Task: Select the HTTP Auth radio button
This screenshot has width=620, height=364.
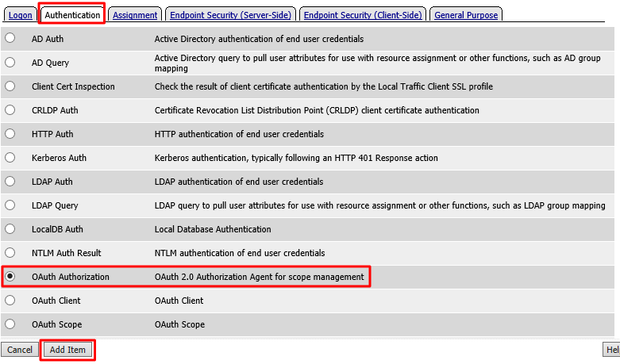Action: coord(10,133)
